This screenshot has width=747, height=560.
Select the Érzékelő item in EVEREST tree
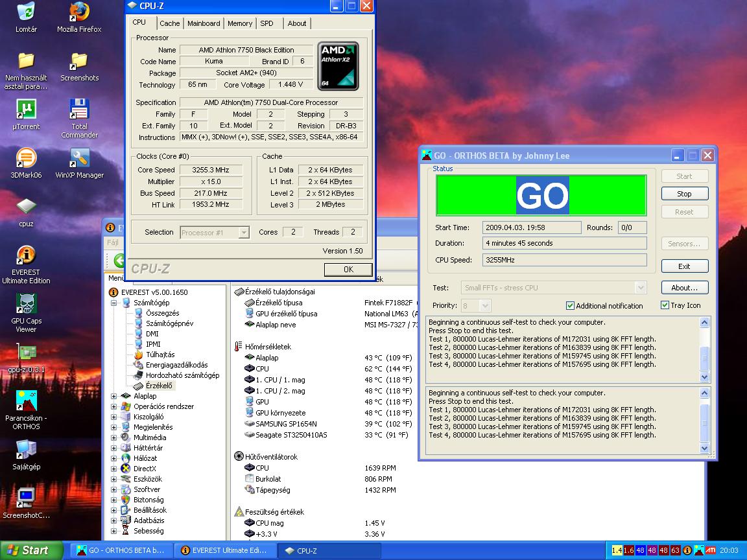pyautogui.click(x=159, y=386)
